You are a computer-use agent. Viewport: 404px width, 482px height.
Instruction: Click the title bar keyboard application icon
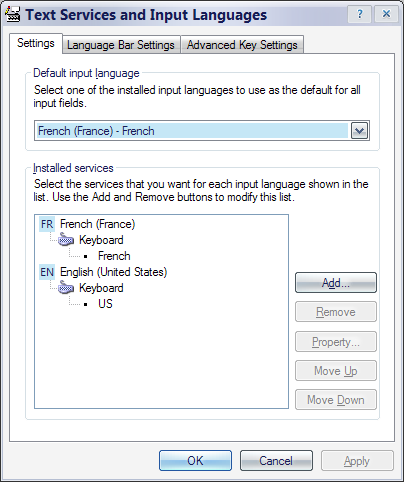click(13, 15)
